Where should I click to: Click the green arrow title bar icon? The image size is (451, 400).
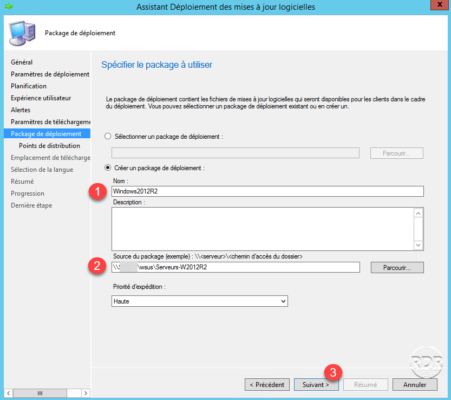(9, 6)
